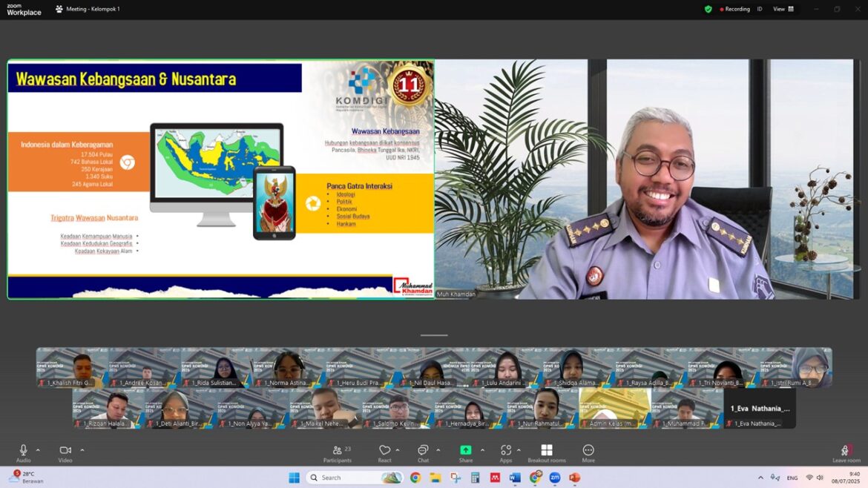Start sharing with the Share button

[466, 453]
